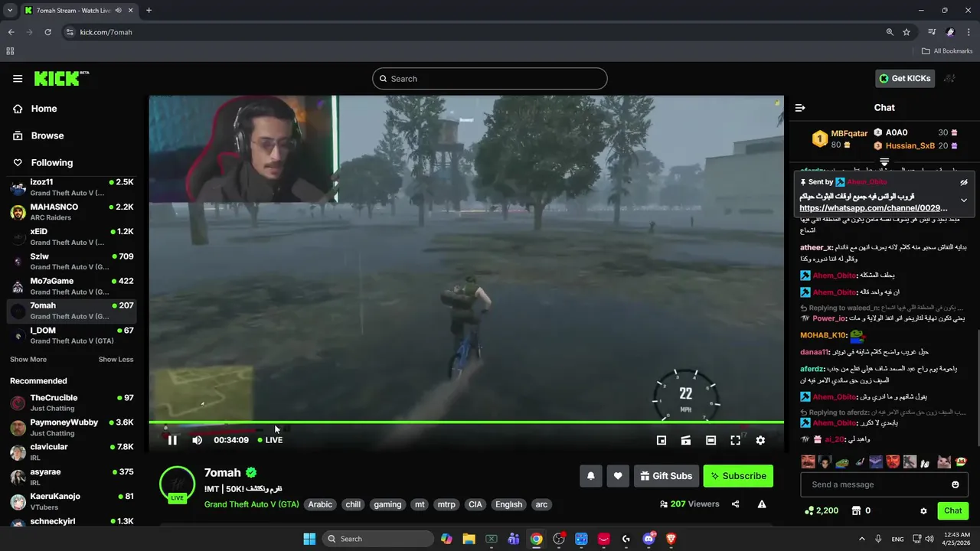Click the green Chat send button

tap(953, 510)
